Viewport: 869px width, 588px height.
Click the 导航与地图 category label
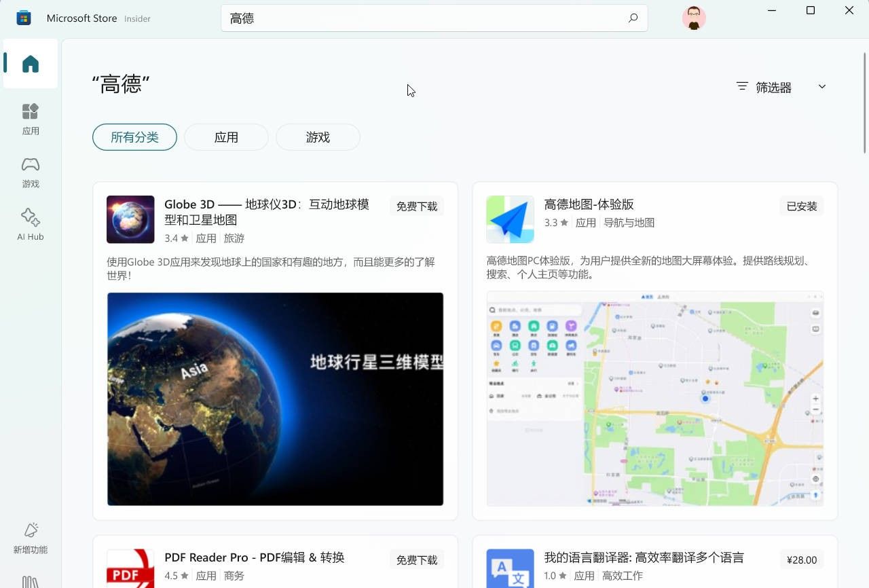[629, 223]
